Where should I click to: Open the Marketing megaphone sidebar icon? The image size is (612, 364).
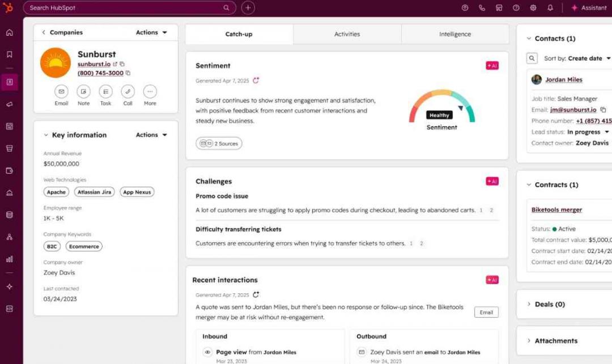tap(10, 104)
